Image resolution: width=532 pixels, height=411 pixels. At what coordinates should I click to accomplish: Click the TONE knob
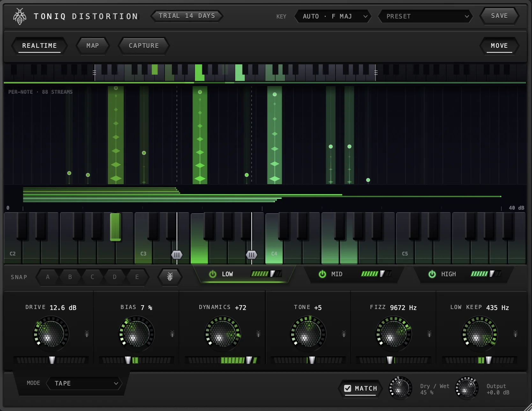(308, 333)
